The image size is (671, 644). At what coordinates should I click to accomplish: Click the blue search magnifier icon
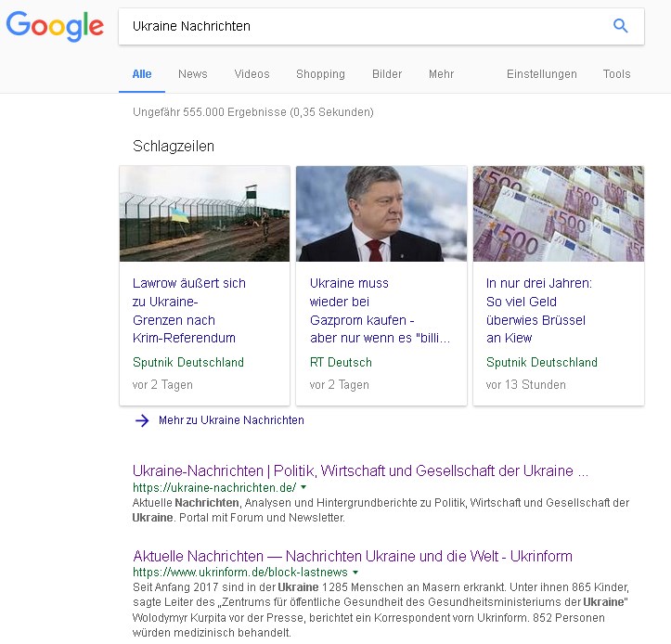[x=621, y=26]
